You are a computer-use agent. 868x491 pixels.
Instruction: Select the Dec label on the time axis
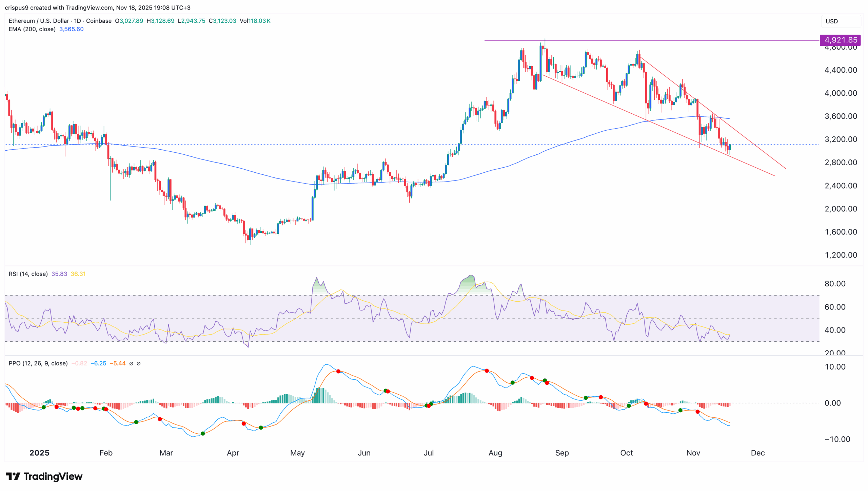758,453
